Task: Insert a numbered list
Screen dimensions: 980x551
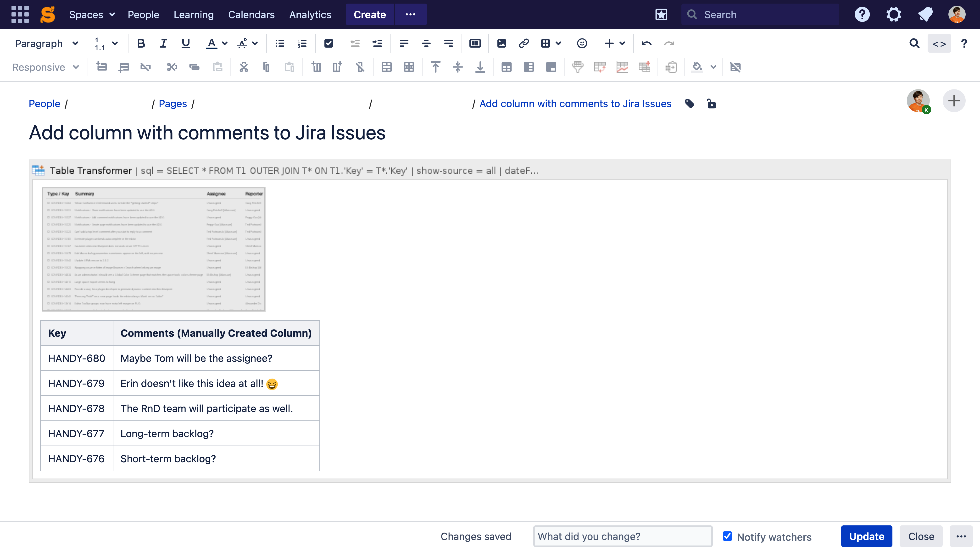Action: point(302,43)
